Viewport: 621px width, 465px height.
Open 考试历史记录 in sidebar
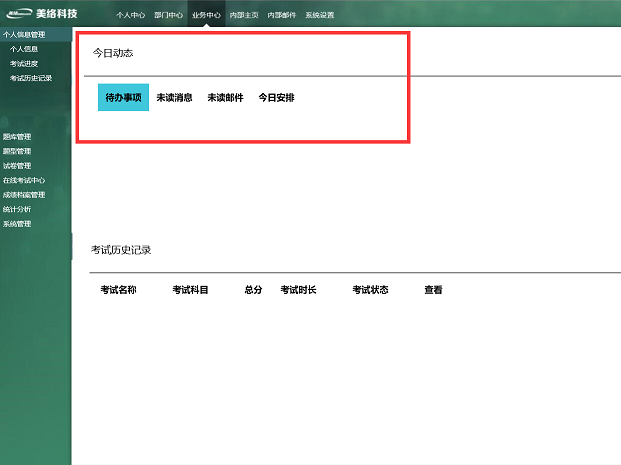pyautogui.click(x=30, y=78)
